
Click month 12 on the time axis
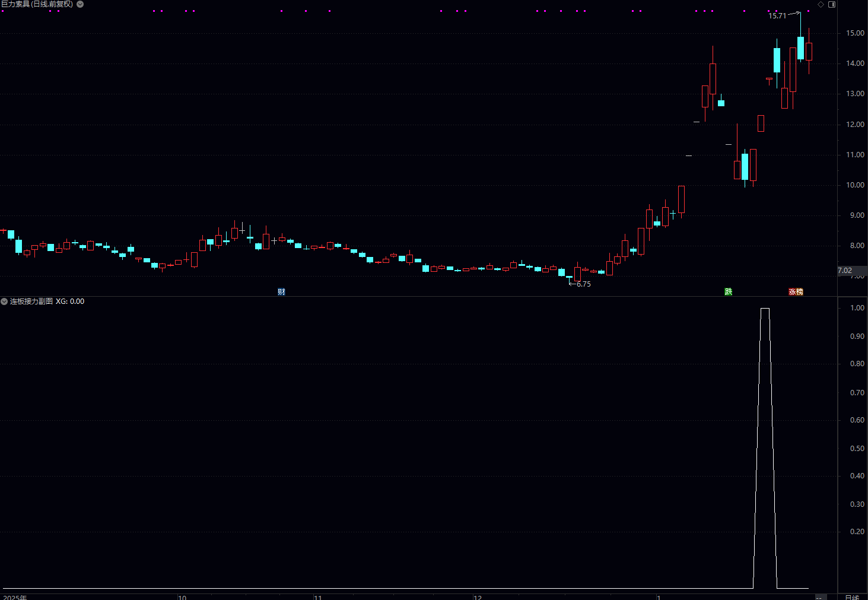pos(478,597)
